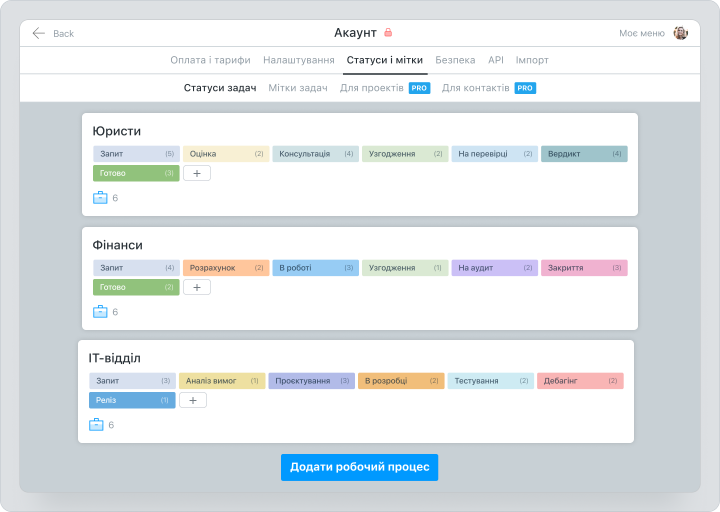The height and width of the screenshot is (512, 720).
Task: Switch to the Оплата і тарифи tab
Action: [x=210, y=60]
